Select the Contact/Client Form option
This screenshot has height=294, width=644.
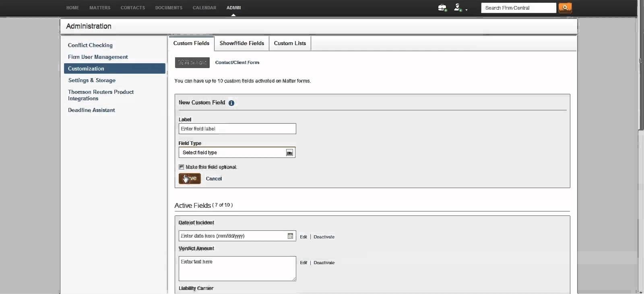(237, 62)
